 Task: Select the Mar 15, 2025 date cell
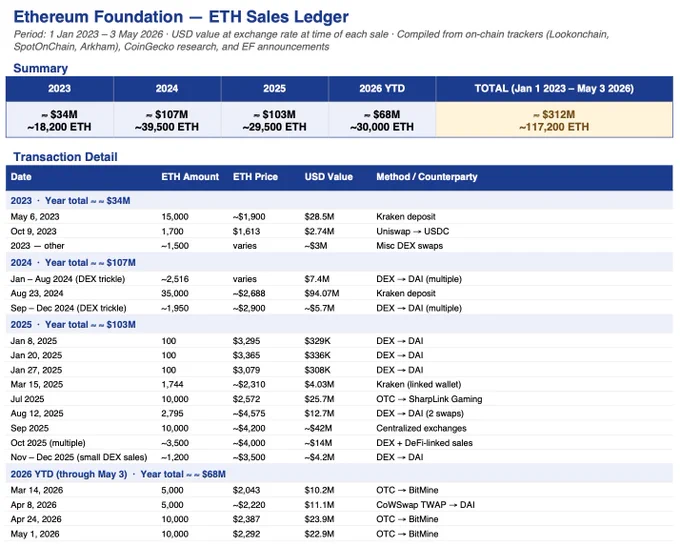click(36, 385)
